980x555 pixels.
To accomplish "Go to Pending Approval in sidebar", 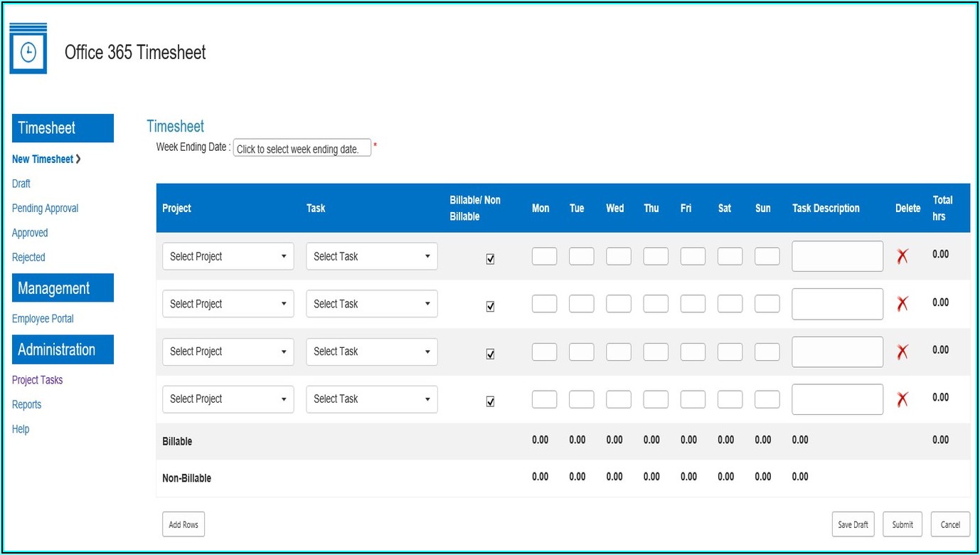I will tap(45, 208).
